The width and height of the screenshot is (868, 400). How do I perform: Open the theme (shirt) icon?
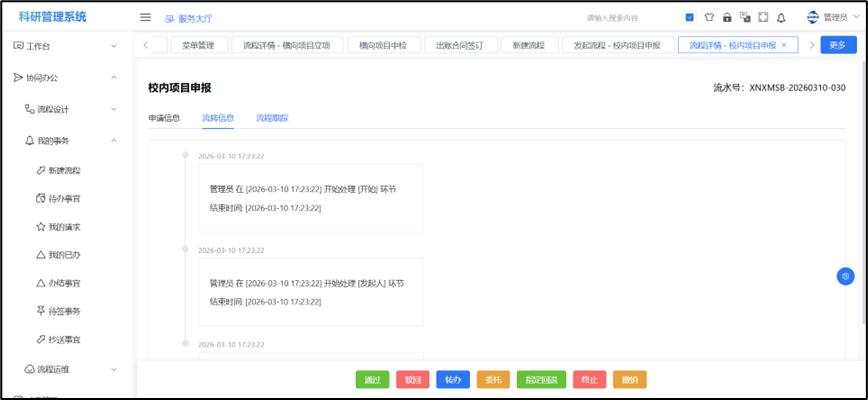[x=709, y=17]
